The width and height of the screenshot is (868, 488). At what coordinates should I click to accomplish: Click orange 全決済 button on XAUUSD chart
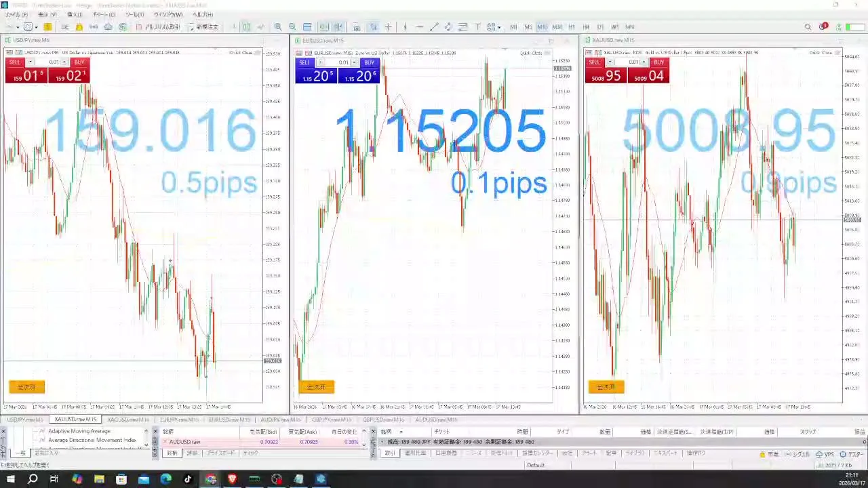point(606,387)
